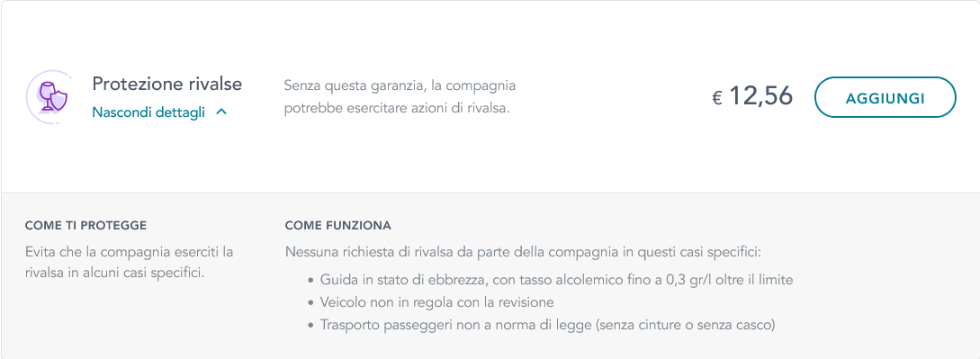The width and height of the screenshot is (980, 359).
Task: Click the words potrebbe esercitare azioni di rivalsa
Action: pyautogui.click(x=397, y=109)
